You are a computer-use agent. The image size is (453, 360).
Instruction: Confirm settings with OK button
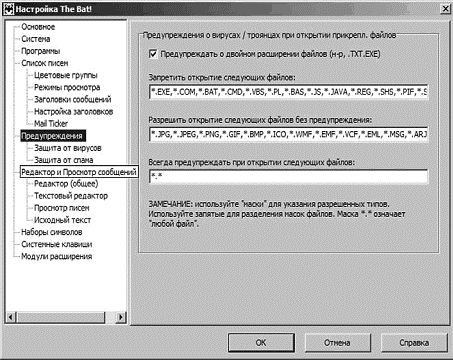click(261, 343)
